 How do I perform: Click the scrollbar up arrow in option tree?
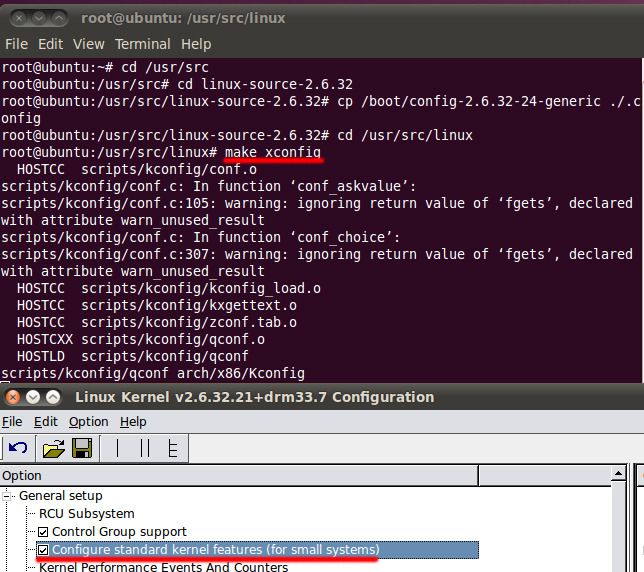pyautogui.click(x=618, y=474)
